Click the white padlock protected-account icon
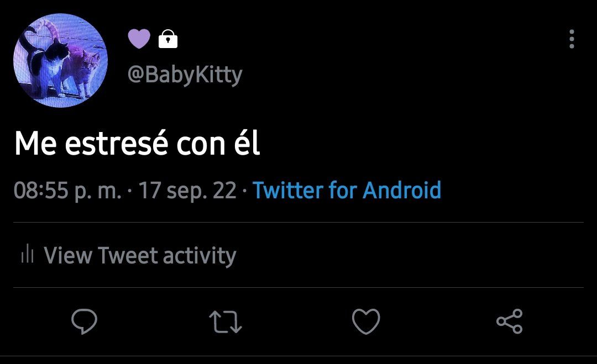The image size is (597, 364). click(168, 39)
